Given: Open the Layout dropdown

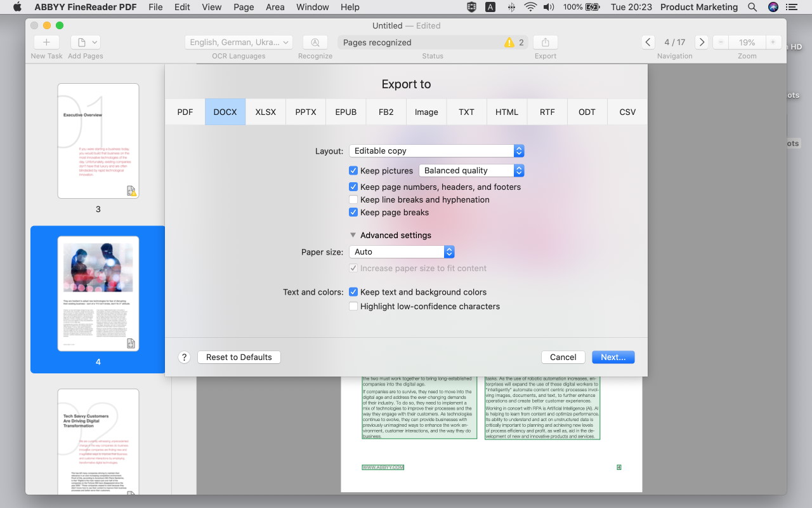Looking at the screenshot, I should click(436, 150).
